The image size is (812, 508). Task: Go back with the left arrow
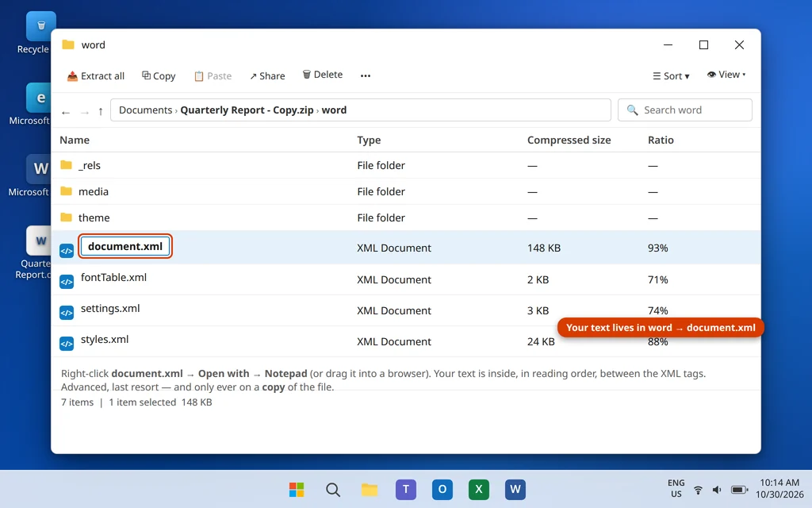66,112
